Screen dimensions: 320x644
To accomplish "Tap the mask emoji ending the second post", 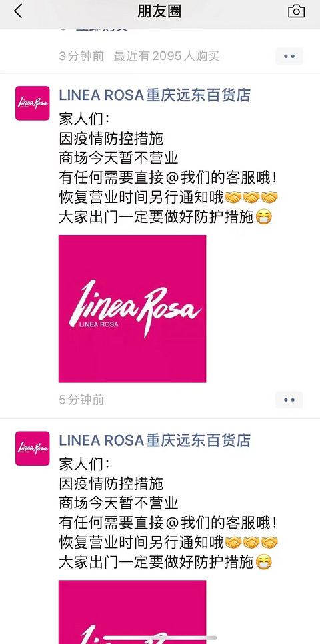I will coord(263,562).
